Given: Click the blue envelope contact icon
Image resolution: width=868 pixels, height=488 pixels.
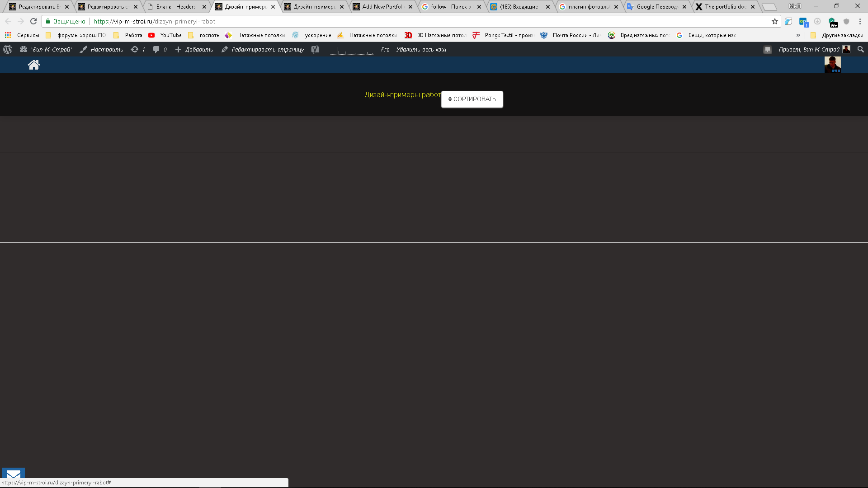Looking at the screenshot, I should (14, 474).
